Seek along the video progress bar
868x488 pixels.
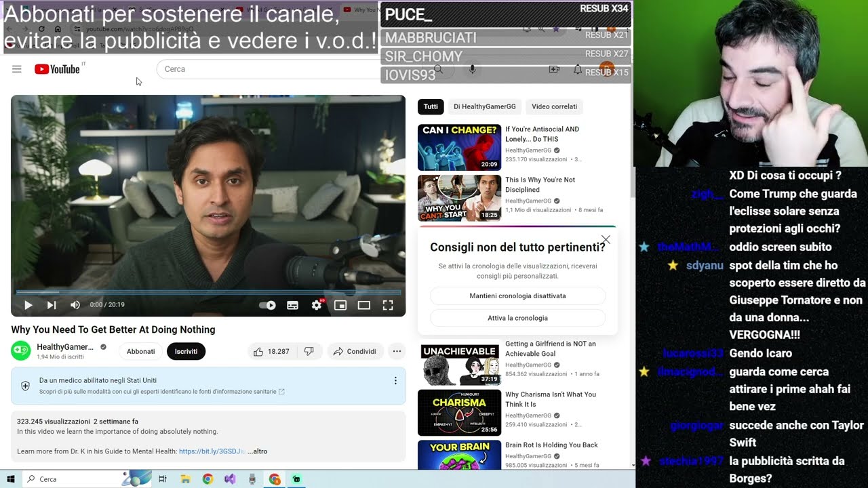(208, 293)
